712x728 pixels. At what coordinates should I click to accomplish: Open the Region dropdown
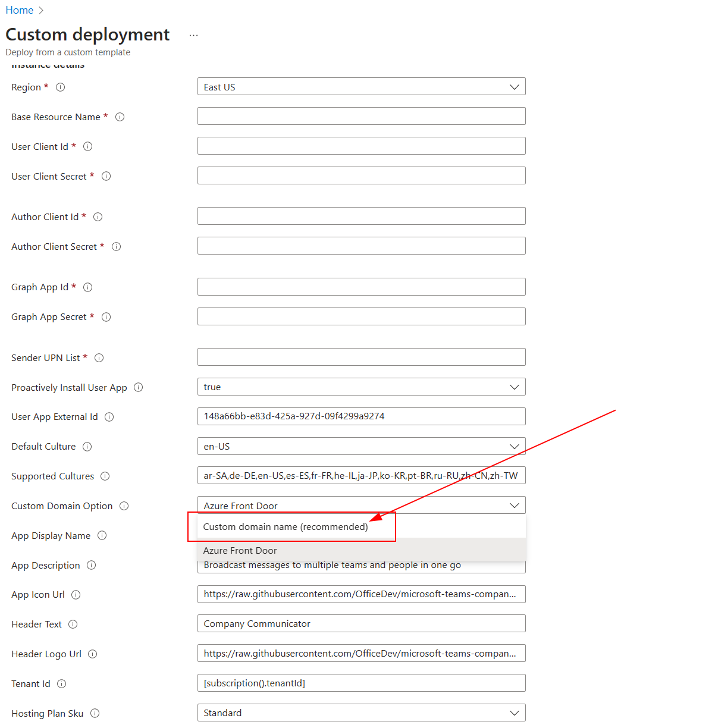pyautogui.click(x=514, y=86)
